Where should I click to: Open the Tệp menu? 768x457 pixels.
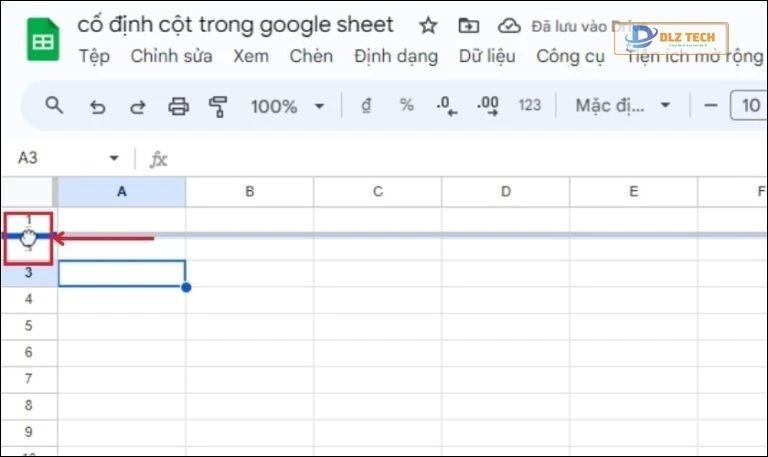click(x=94, y=56)
